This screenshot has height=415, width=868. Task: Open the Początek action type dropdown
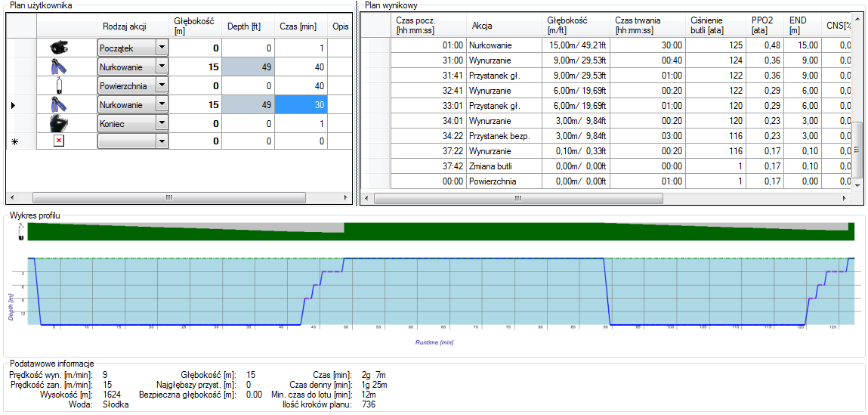click(162, 48)
